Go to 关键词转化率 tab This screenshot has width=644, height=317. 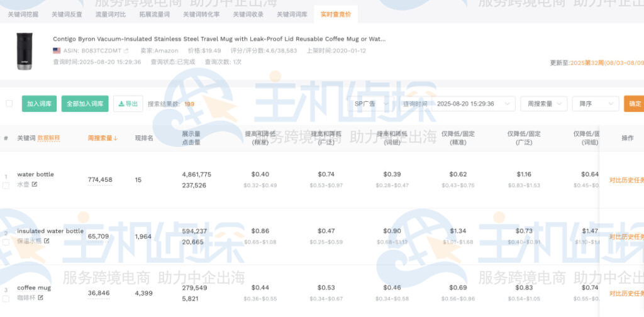[201, 14]
